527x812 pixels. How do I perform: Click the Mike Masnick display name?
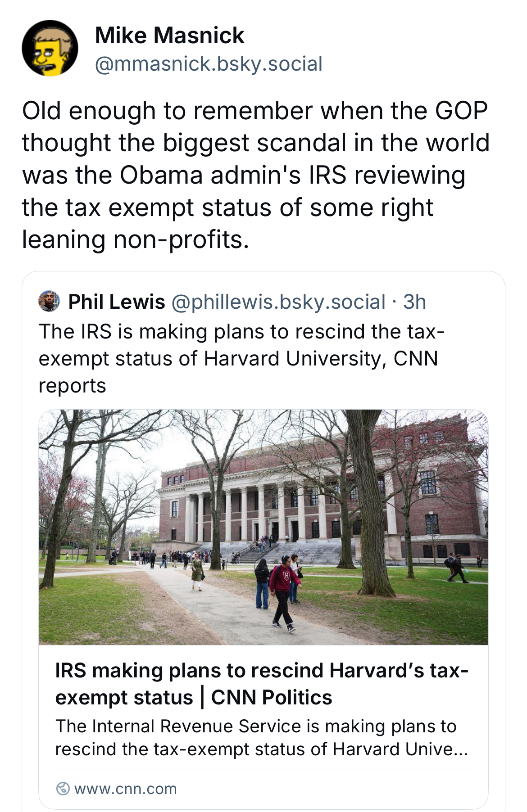click(169, 36)
